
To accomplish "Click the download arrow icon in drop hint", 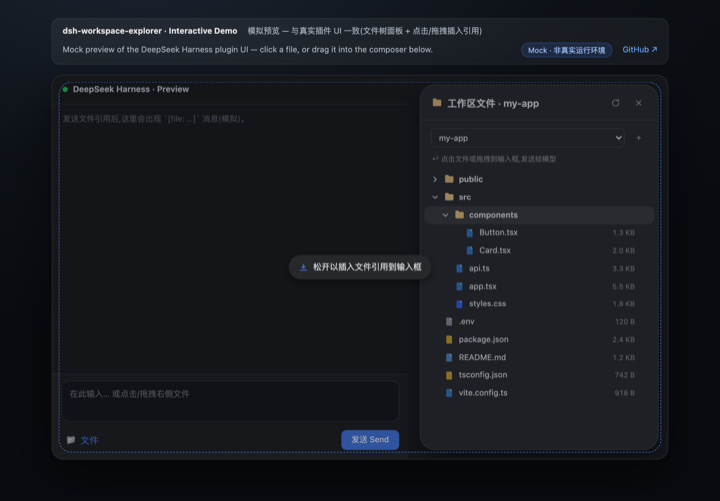I will pos(303,267).
